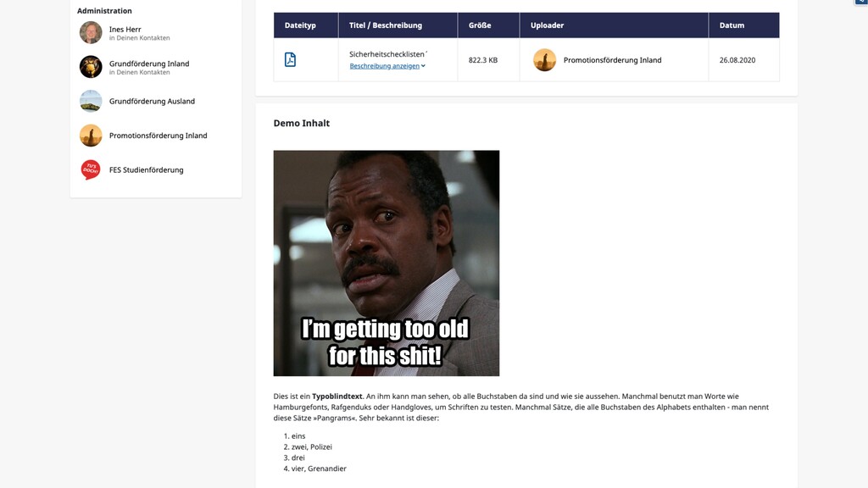Click the blue share icon at the page corner
This screenshot has height=488, width=868.
[x=862, y=2]
